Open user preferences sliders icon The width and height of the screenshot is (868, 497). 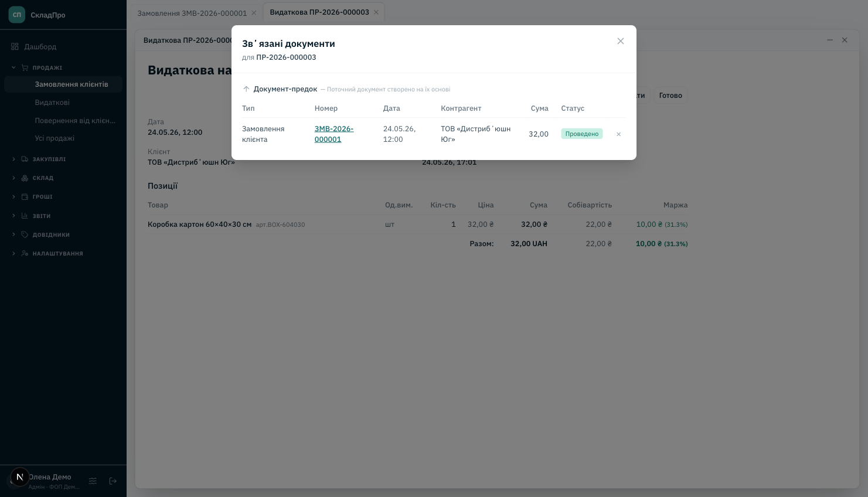point(93,481)
